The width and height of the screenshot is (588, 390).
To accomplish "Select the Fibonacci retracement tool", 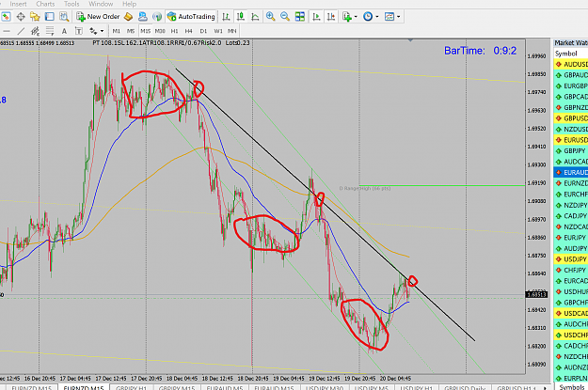I will tap(50, 31).
